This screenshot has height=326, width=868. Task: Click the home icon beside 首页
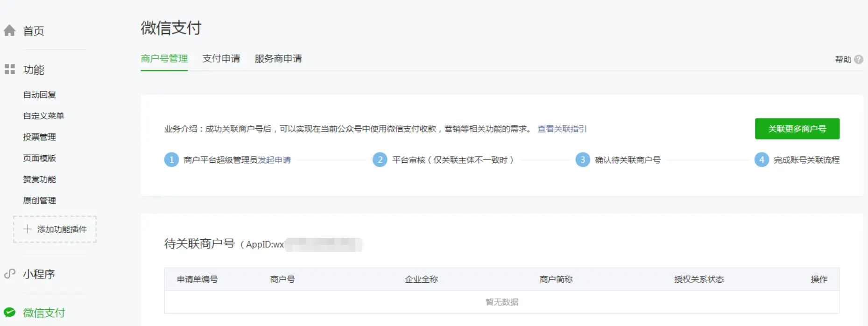click(9, 31)
